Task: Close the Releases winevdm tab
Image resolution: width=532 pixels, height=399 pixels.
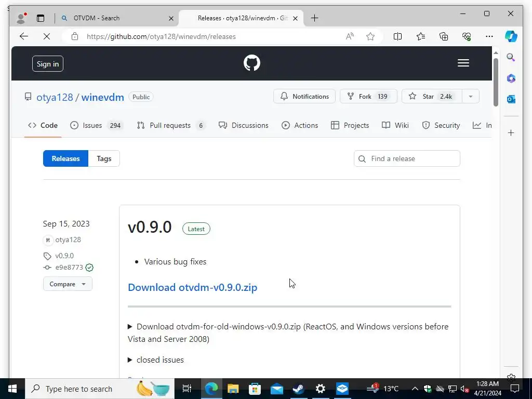Action: 295,18
